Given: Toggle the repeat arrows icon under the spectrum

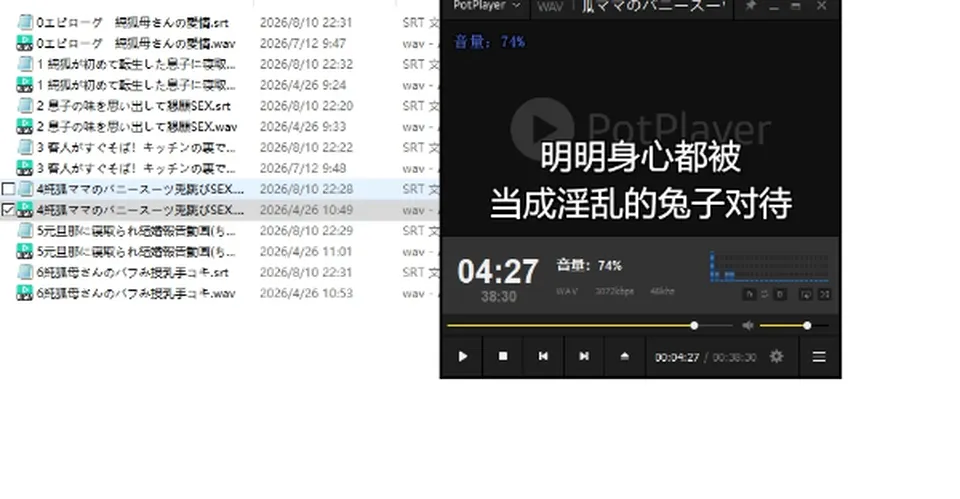Looking at the screenshot, I should pos(765,295).
